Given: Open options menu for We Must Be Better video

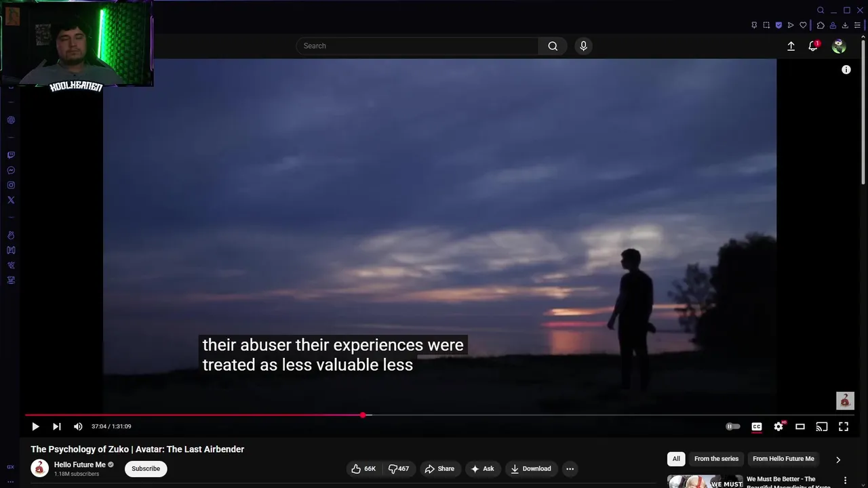Looking at the screenshot, I should [845, 481].
